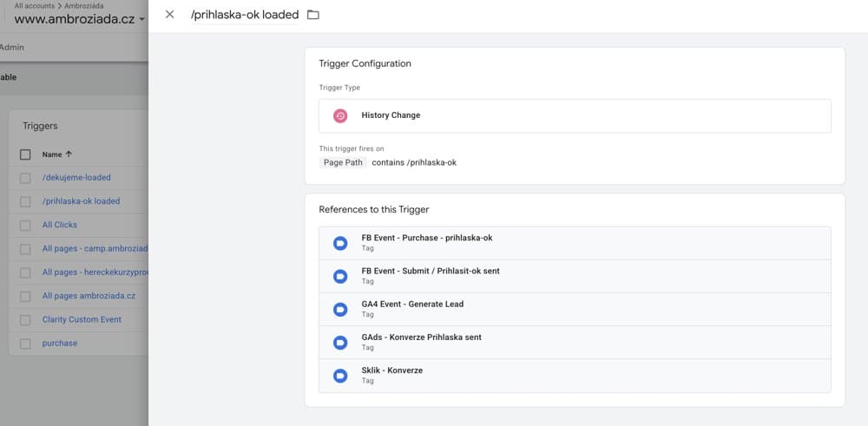This screenshot has width=868, height=426.
Task: Click the 'contains /prihlaska-ok' condition text
Action: [414, 162]
